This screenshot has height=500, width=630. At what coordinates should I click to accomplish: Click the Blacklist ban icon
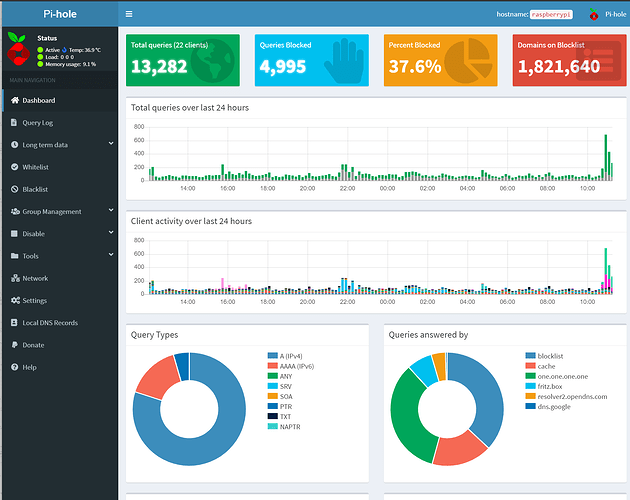point(14,189)
